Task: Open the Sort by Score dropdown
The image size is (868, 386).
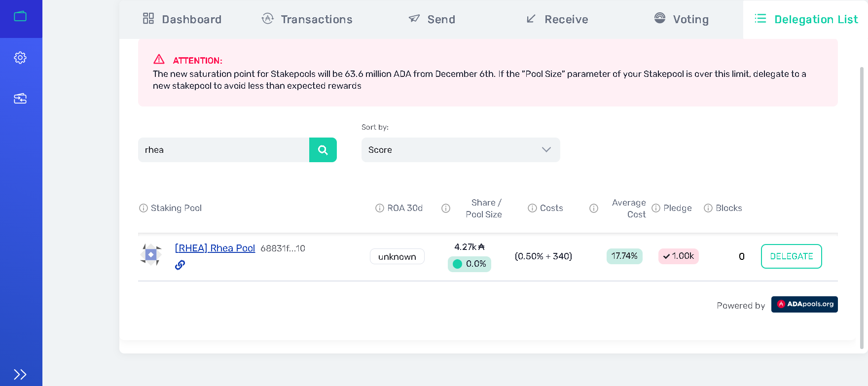Action: point(460,150)
